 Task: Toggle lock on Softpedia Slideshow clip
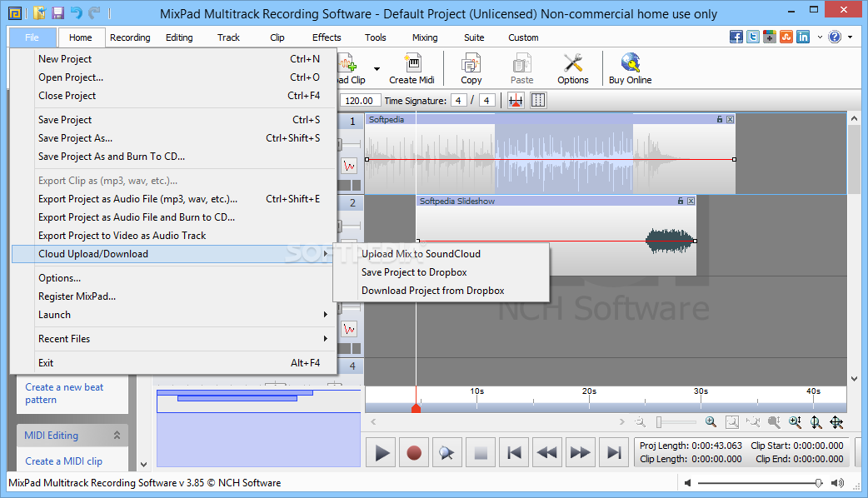[681, 202]
